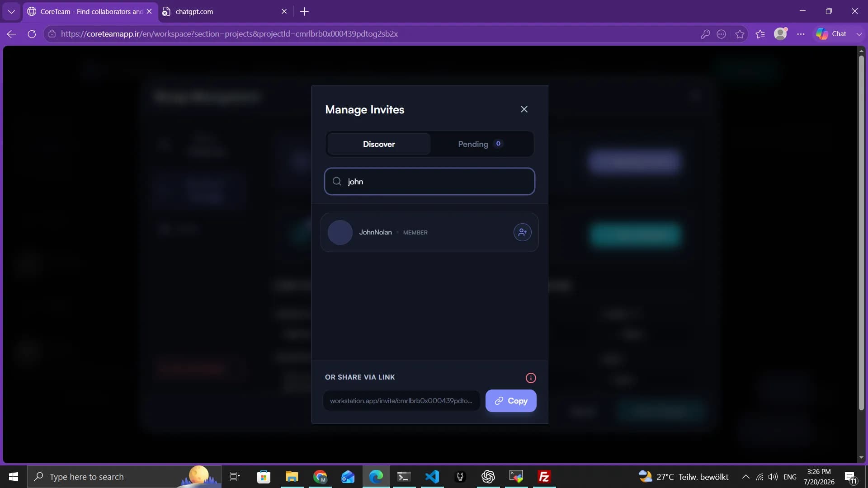Go back with the browser back arrow
Image resolution: width=868 pixels, height=488 pixels.
12,34
